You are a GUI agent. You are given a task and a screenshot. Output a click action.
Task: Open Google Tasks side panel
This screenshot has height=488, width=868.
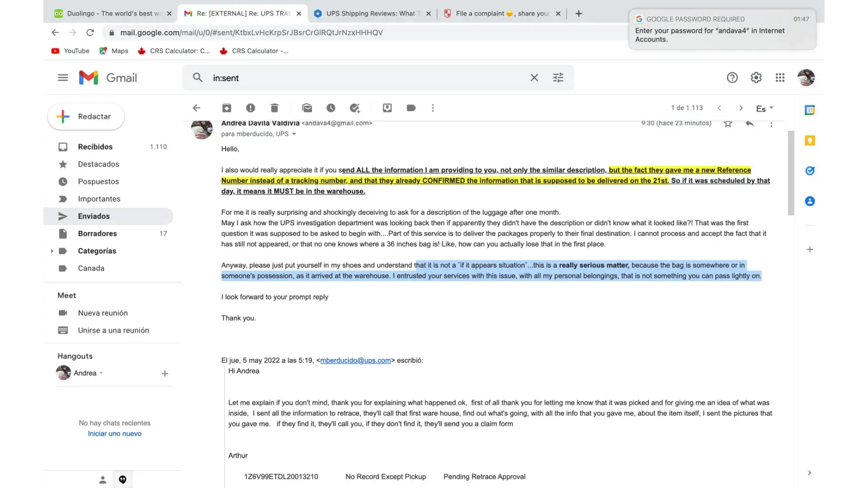(x=809, y=171)
